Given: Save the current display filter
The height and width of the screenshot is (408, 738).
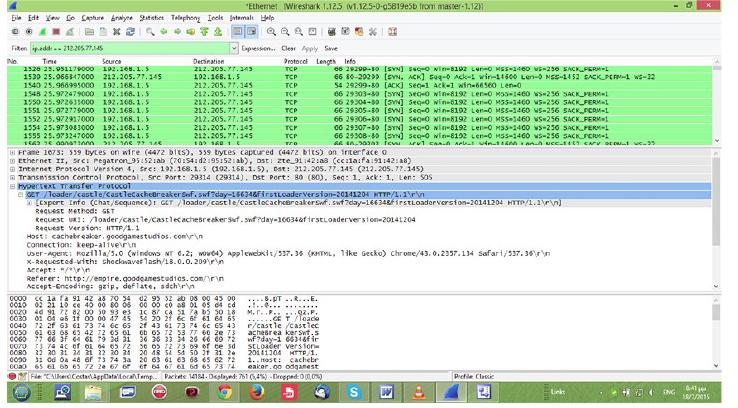Looking at the screenshot, I should pyautogui.click(x=331, y=48).
